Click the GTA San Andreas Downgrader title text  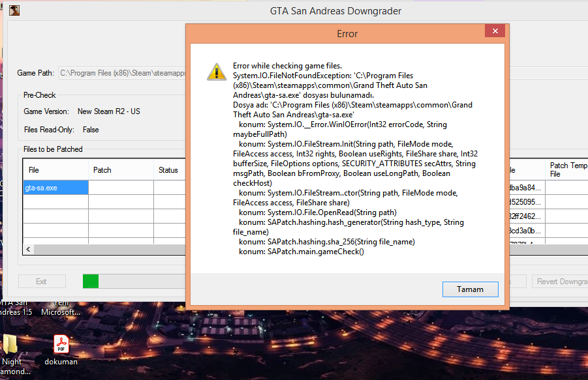335,11
